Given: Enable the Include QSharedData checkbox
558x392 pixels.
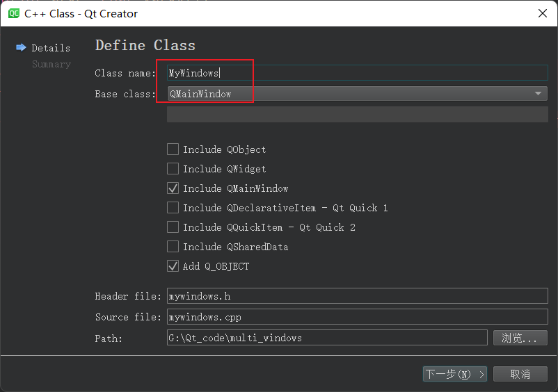Looking at the screenshot, I should point(173,246).
